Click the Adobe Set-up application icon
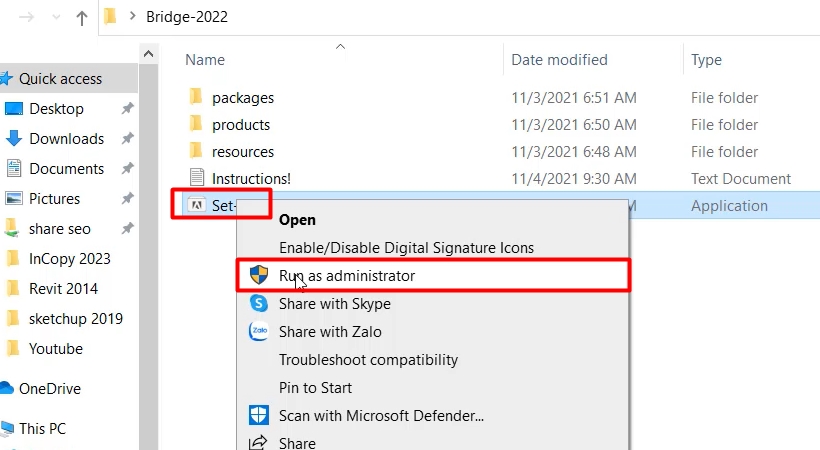 point(197,206)
